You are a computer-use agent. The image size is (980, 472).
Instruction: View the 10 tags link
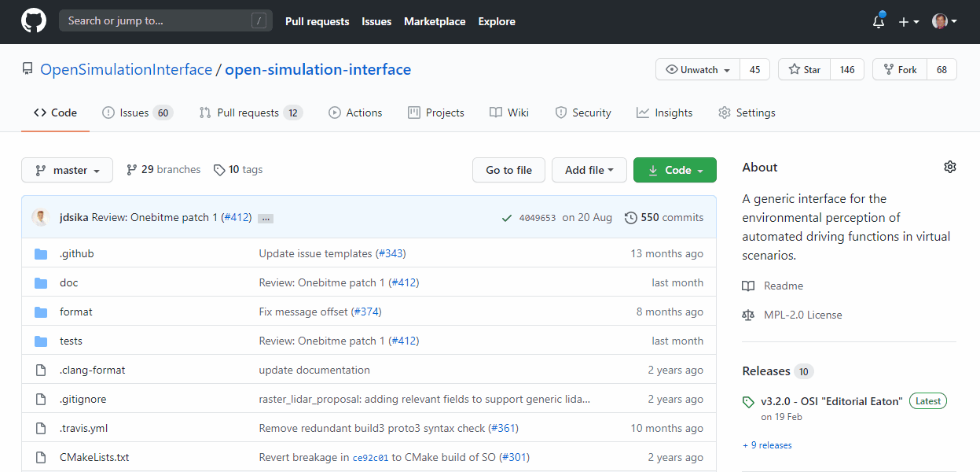(x=238, y=170)
